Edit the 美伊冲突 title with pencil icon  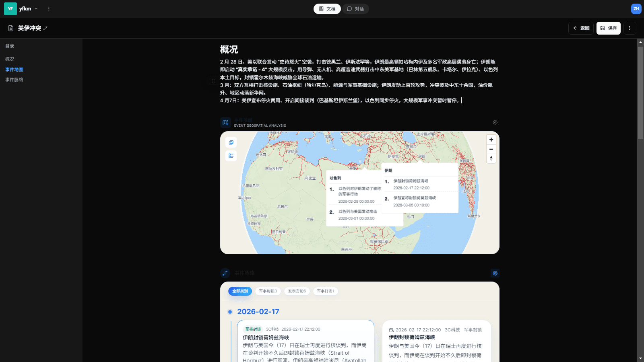45,28
